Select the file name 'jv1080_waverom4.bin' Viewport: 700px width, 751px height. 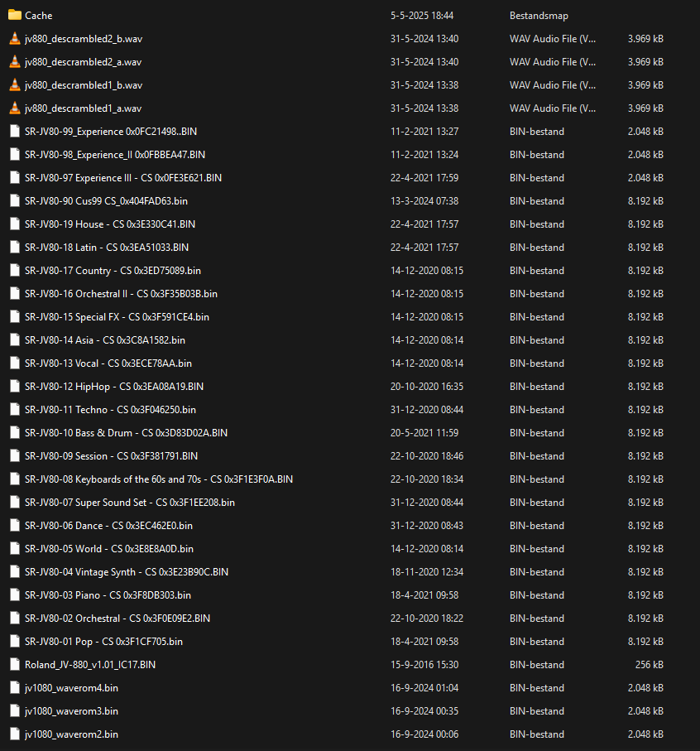coord(71,688)
